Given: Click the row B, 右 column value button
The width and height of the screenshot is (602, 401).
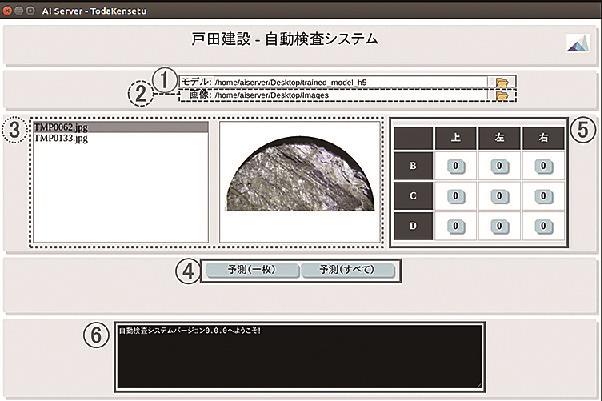Looking at the screenshot, I should 544,166.
